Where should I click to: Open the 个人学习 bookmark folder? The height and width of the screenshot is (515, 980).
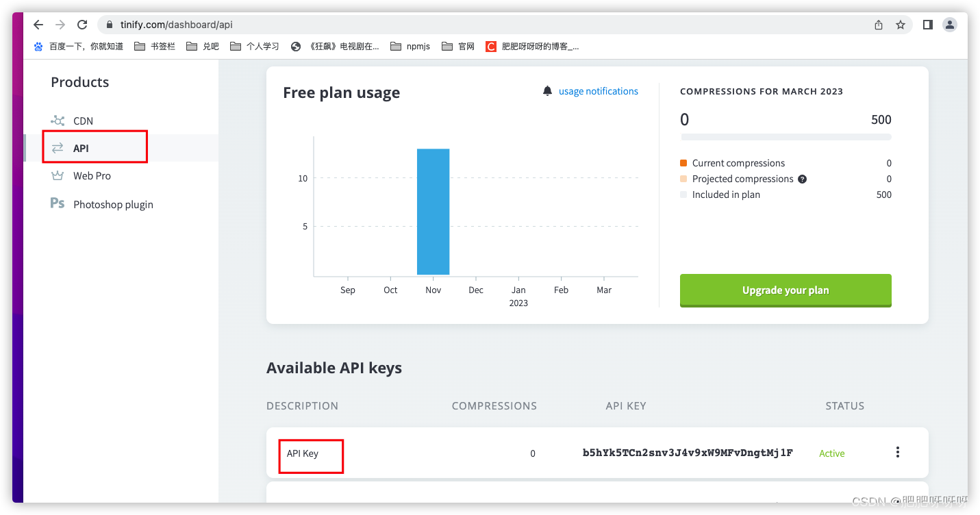pos(255,47)
